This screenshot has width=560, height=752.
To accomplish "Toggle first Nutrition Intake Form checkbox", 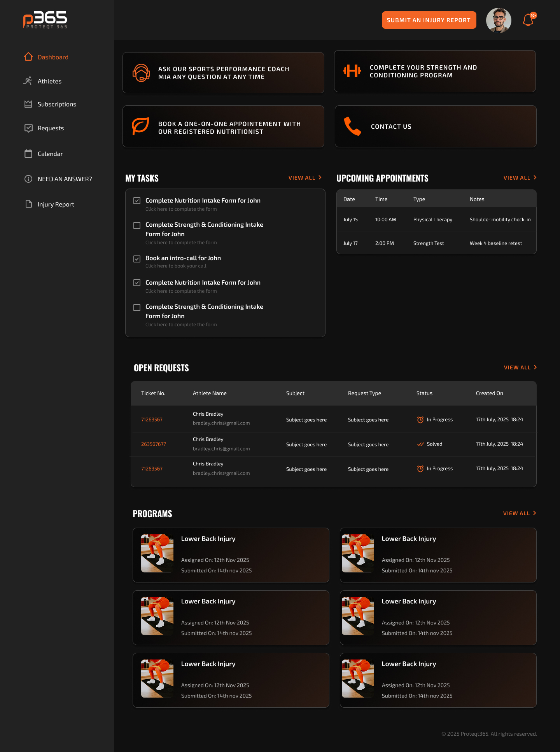I will [x=137, y=201].
